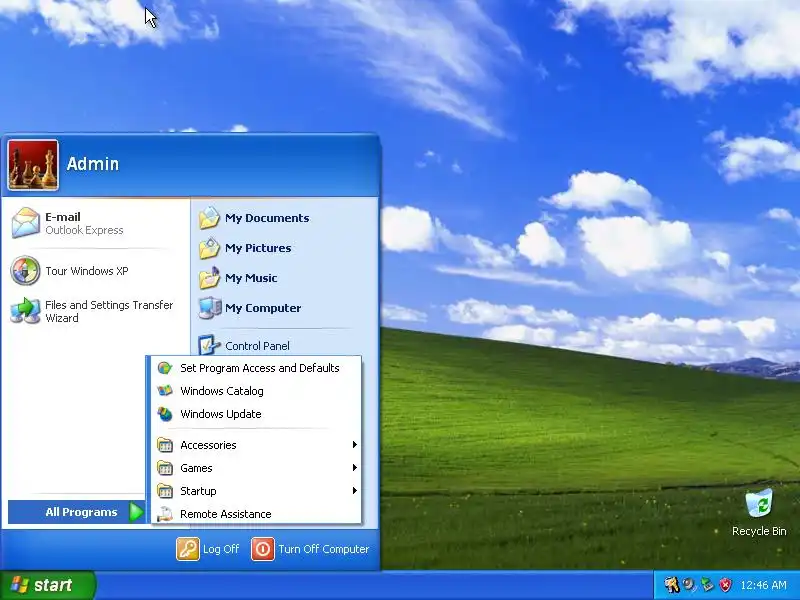Screen dimensions: 800x600
Task: Click the 12:46 AM taskbar clock
Action: [763, 585]
